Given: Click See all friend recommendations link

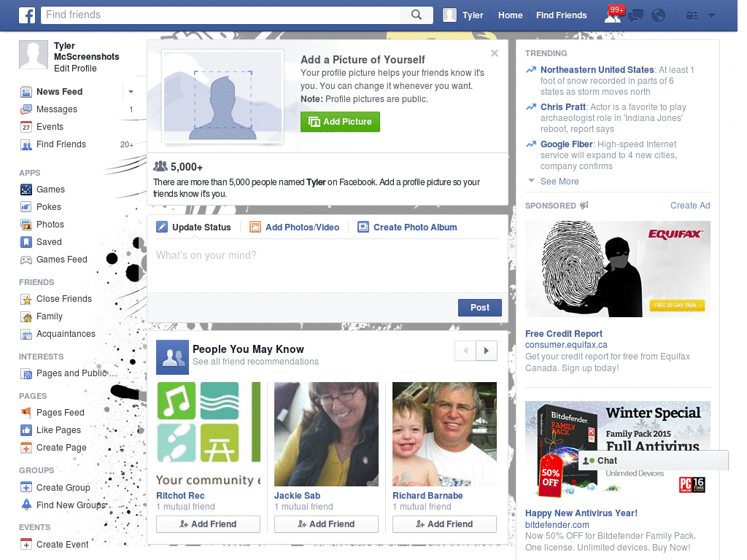Looking at the screenshot, I should (x=255, y=362).
